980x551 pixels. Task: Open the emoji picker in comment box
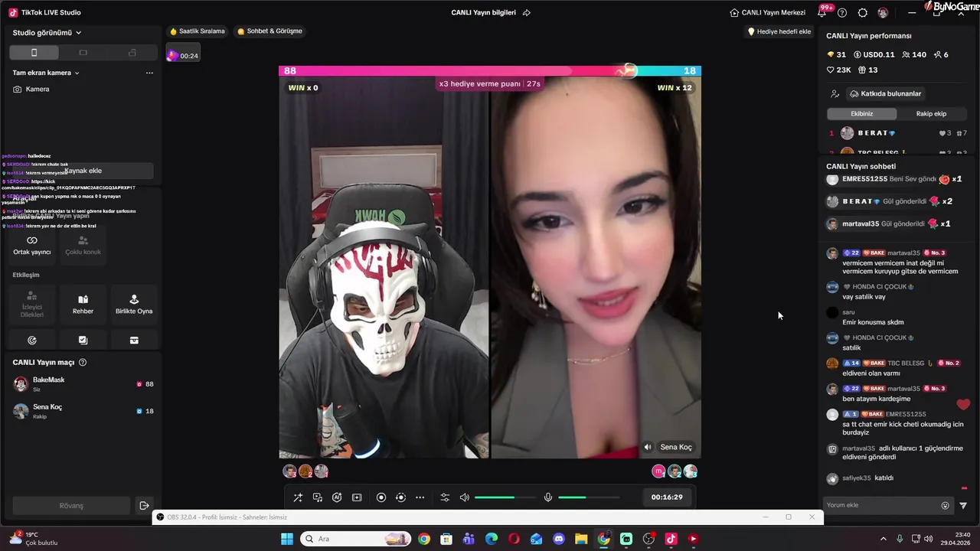point(945,505)
